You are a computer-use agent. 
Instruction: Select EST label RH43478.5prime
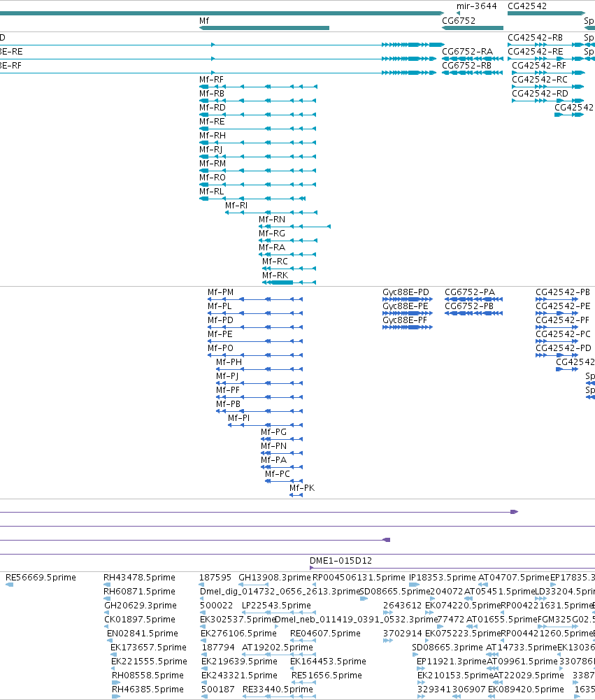pyautogui.click(x=139, y=578)
